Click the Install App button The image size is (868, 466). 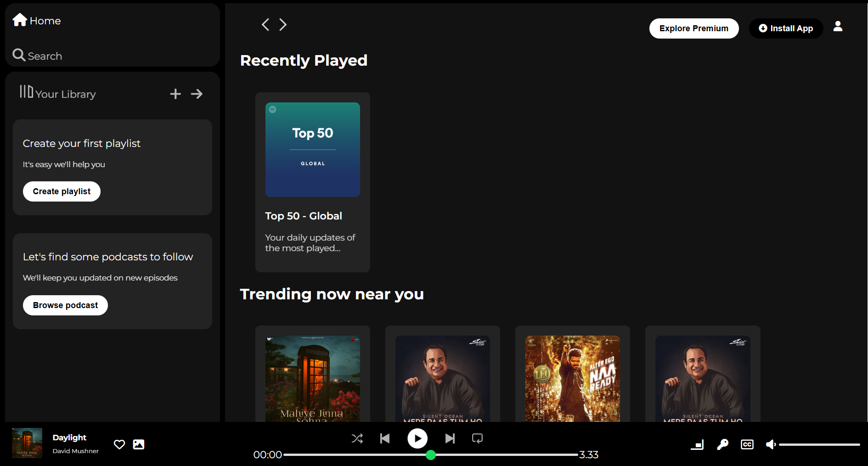786,28
